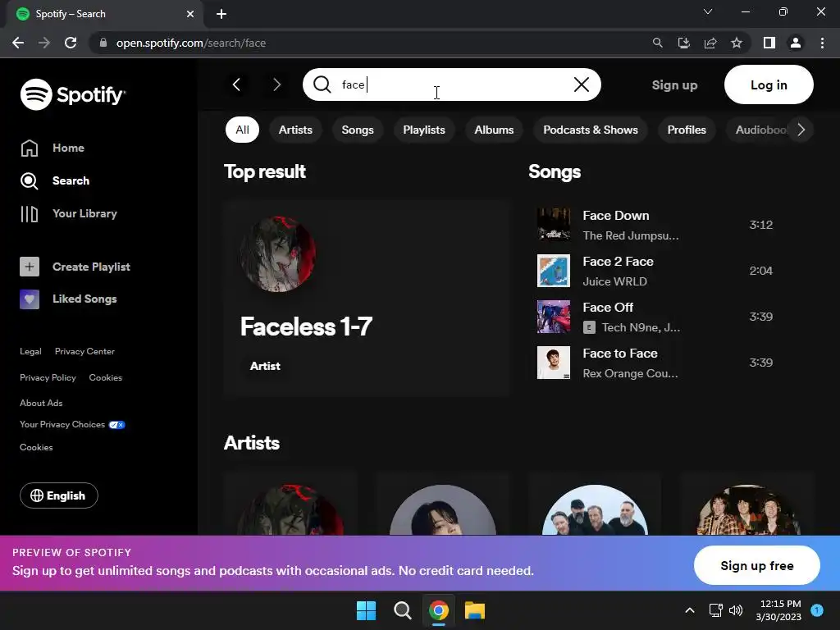Click the Spotify logo in sidebar
840x630 pixels.
click(x=73, y=94)
